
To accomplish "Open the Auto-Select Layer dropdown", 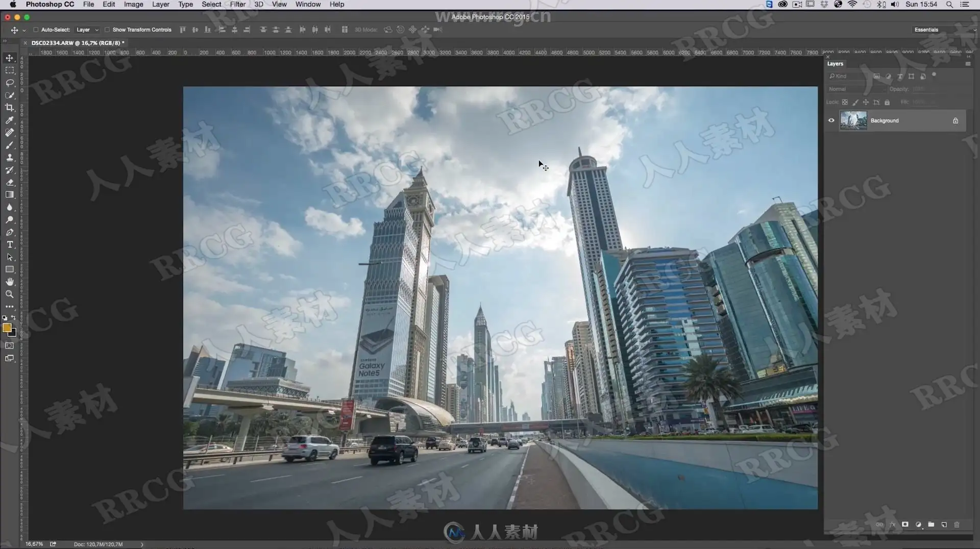I will (x=87, y=30).
